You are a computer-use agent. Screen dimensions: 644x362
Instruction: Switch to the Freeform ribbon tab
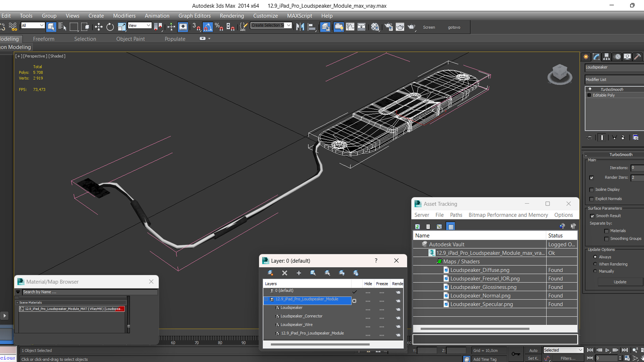point(44,39)
